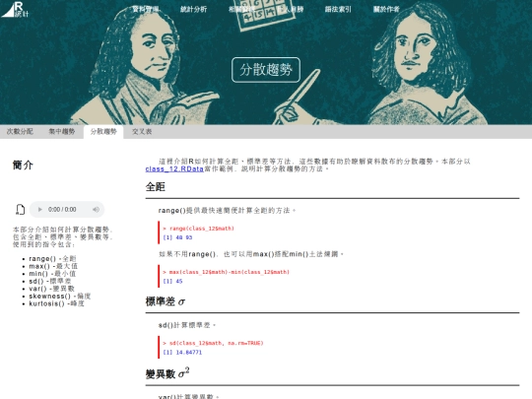532x399 pixels.
Task: Open 資料管理 in top navigation
Action: pos(146,9)
